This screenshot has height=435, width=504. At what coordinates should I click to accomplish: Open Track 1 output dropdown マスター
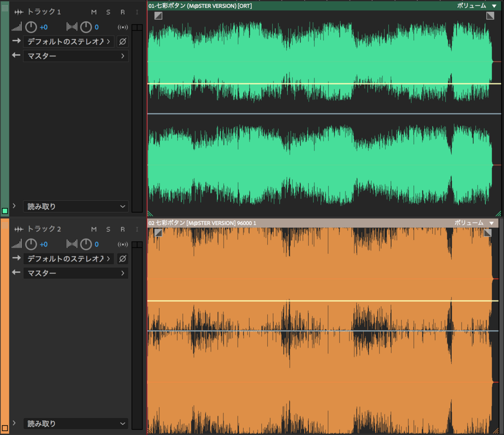click(76, 56)
